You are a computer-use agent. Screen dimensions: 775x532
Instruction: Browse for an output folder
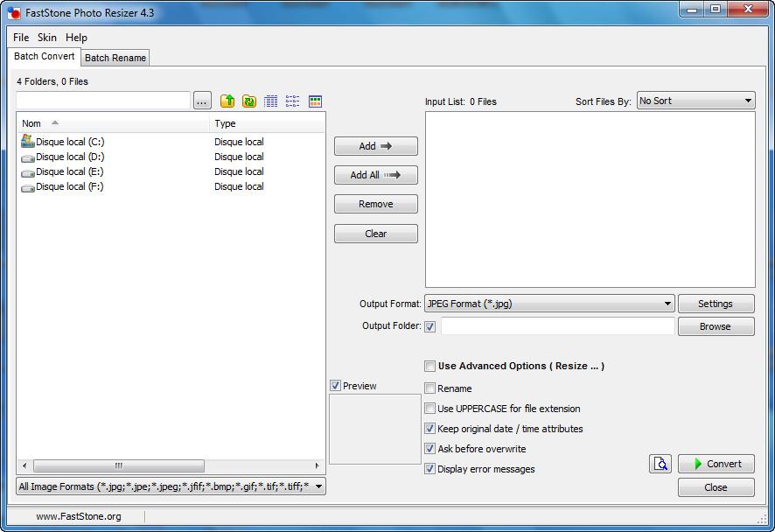[716, 326]
